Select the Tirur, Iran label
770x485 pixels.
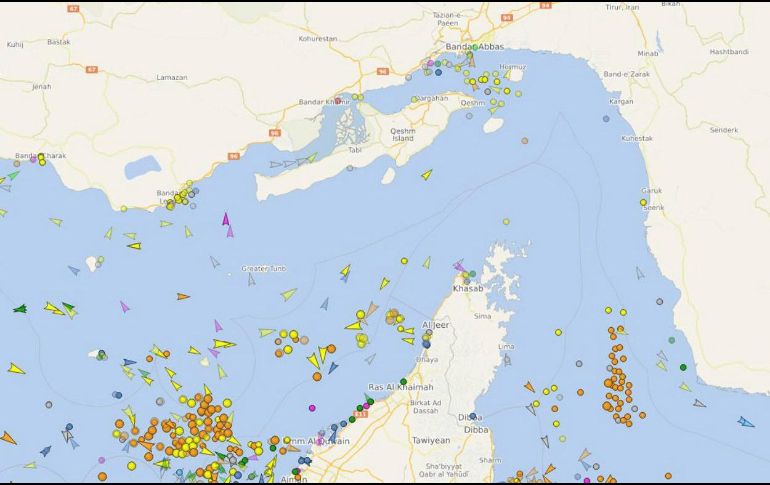coord(622,7)
